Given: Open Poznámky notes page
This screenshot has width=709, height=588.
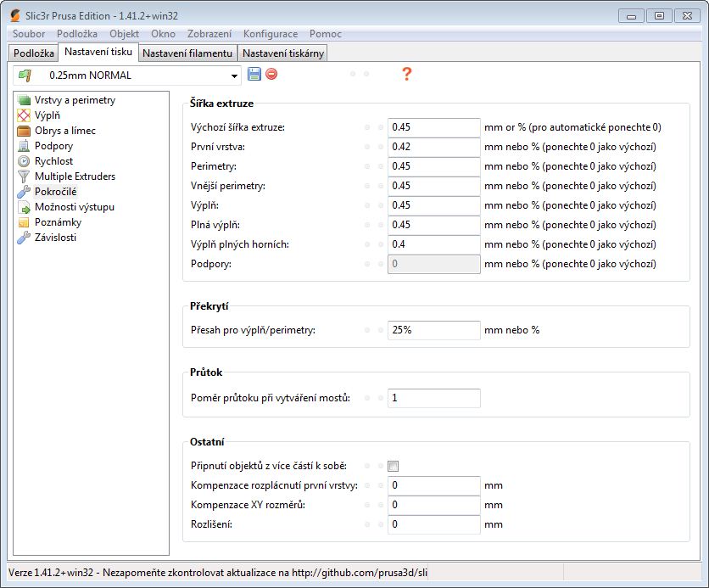Looking at the screenshot, I should point(57,222).
